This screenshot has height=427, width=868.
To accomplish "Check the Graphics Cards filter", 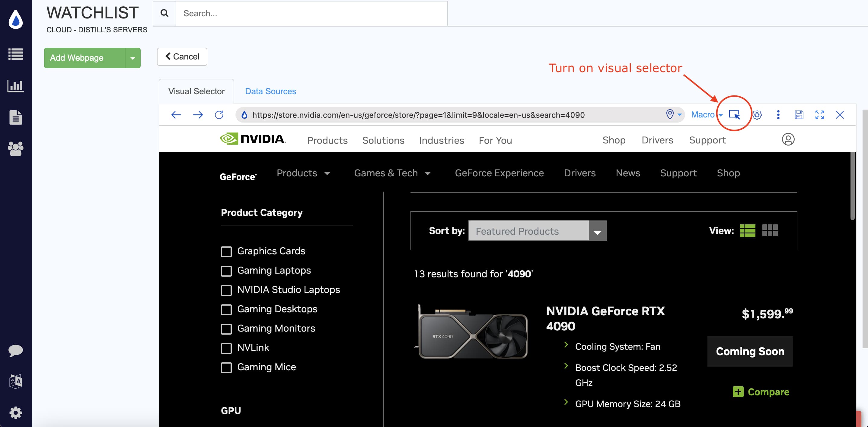I will [x=226, y=252].
